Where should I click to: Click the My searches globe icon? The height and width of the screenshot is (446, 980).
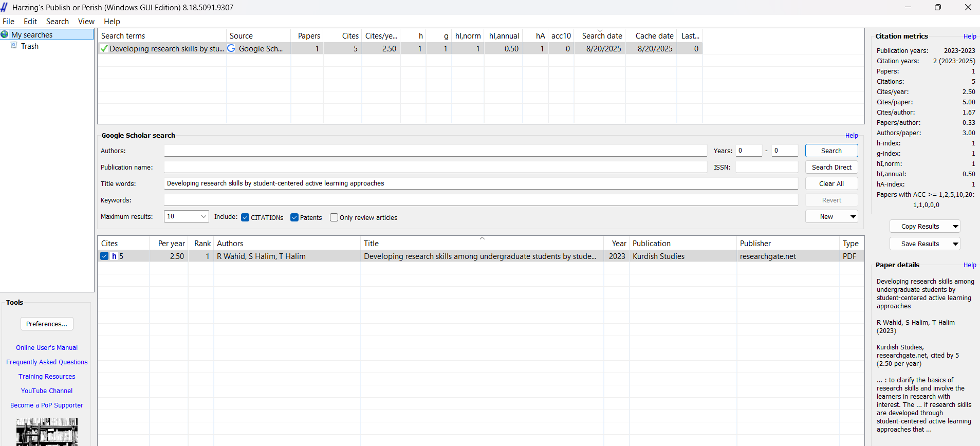tap(5, 35)
